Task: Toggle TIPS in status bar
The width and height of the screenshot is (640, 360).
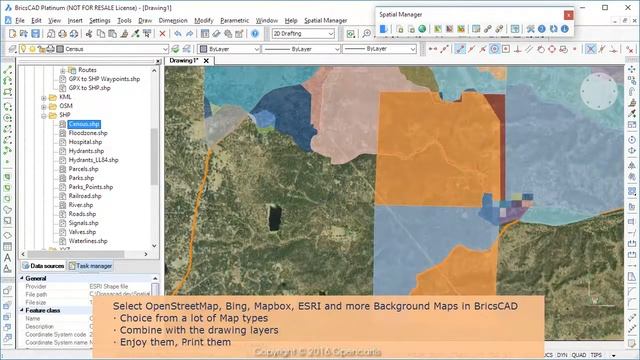Action: 596,355
